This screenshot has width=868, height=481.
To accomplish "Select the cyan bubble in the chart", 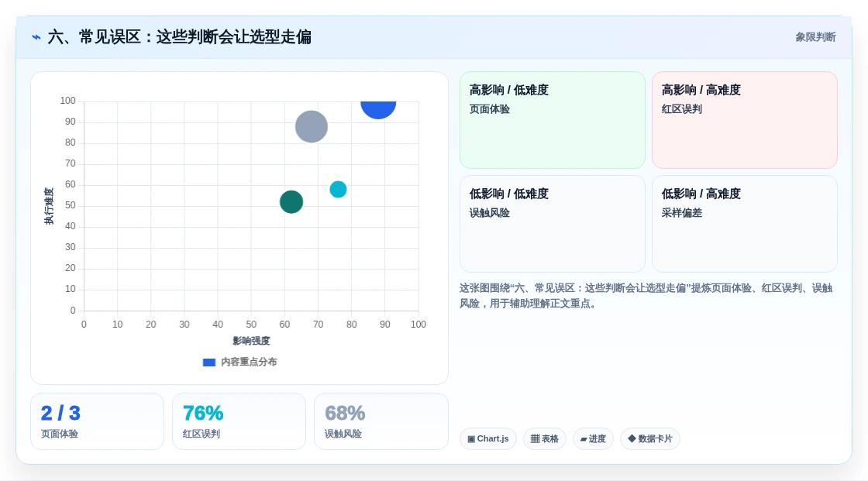I will pyautogui.click(x=338, y=189).
